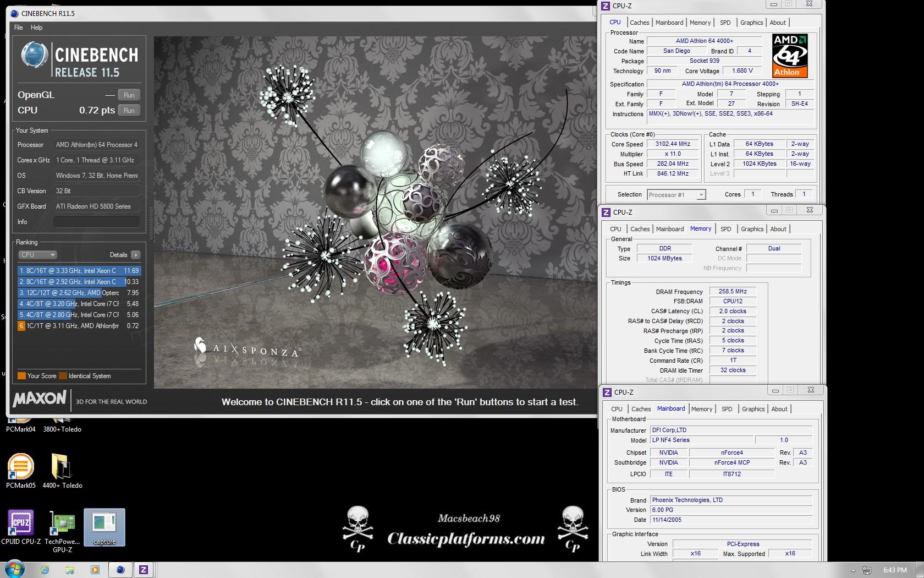The width and height of the screenshot is (924, 578).
Task: Open the Ranking CPU dropdown
Action: [x=37, y=255]
